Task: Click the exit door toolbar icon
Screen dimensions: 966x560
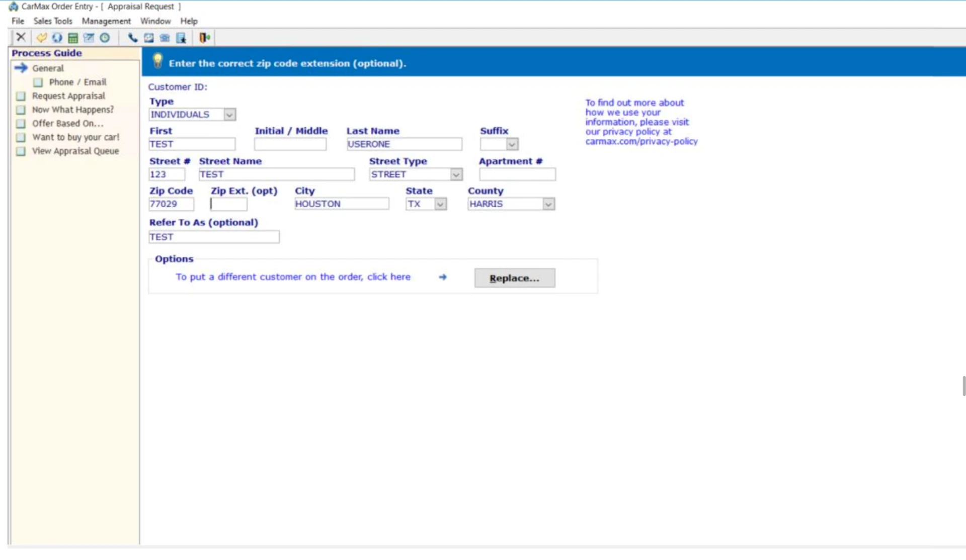Action: click(x=204, y=38)
